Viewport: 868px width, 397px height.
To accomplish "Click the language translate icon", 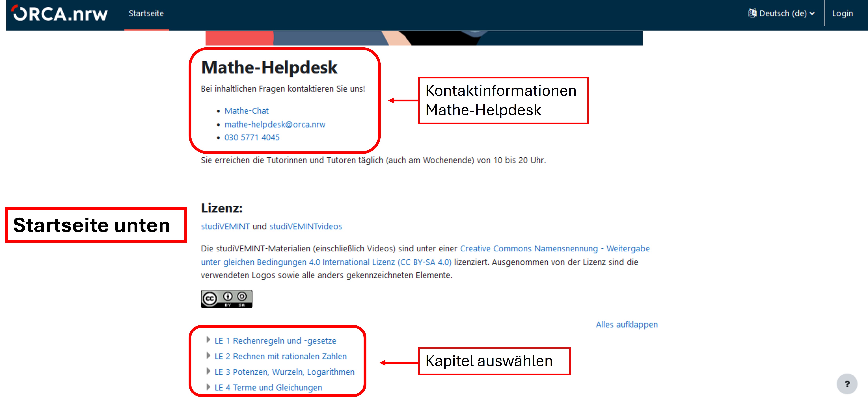I will [x=752, y=13].
